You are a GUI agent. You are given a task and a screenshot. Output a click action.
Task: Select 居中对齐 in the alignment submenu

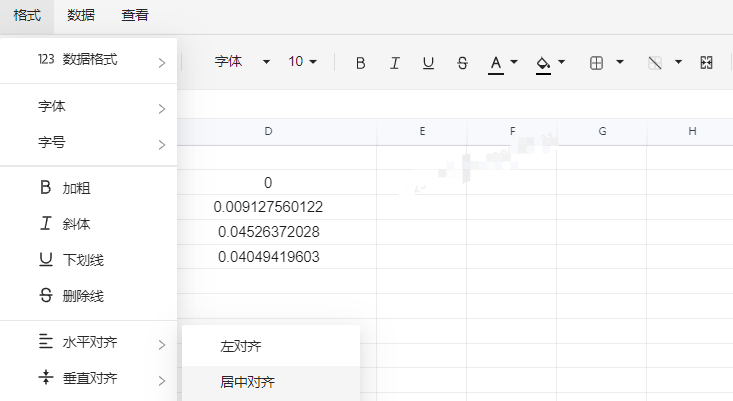point(248,381)
